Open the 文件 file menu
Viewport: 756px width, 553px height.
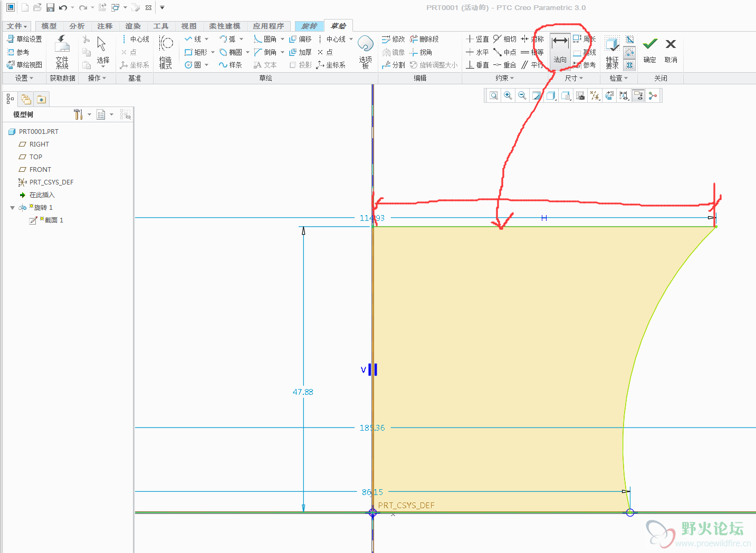(x=17, y=26)
